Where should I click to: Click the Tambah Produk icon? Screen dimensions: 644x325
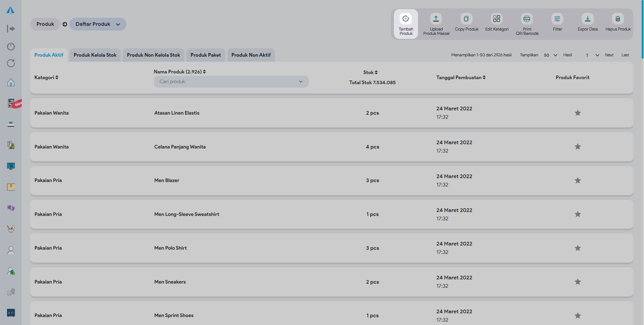coord(406,19)
